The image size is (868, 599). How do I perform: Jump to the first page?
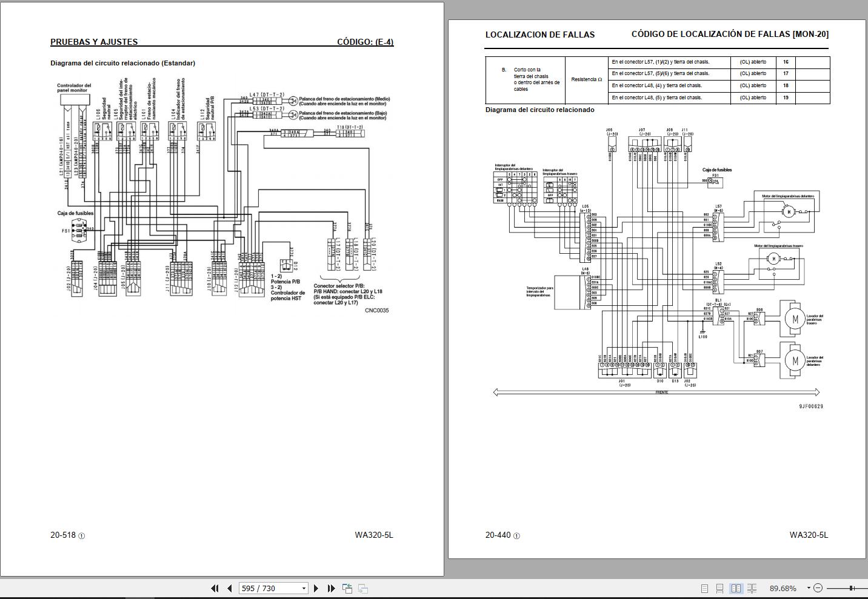coord(215,588)
